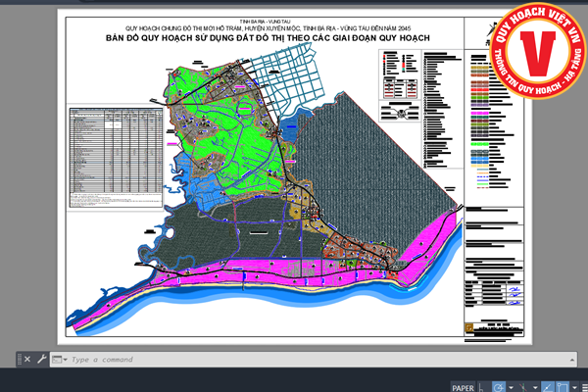This screenshot has height=392, width=588.
Task: Toggle polar tracking off
Action: point(500,385)
